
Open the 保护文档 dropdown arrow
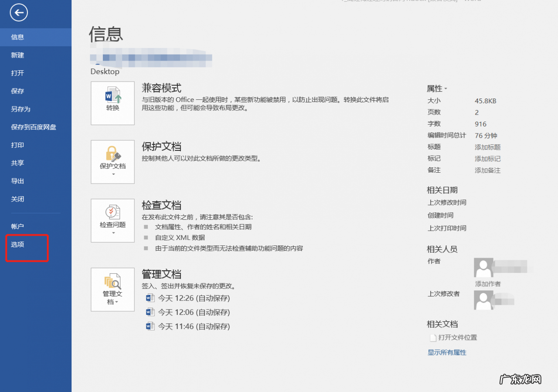click(x=112, y=174)
